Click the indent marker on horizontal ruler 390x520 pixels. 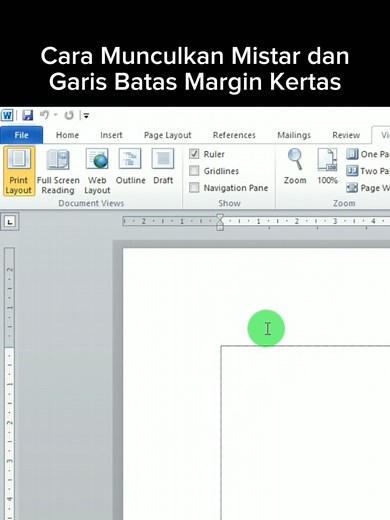[220, 222]
